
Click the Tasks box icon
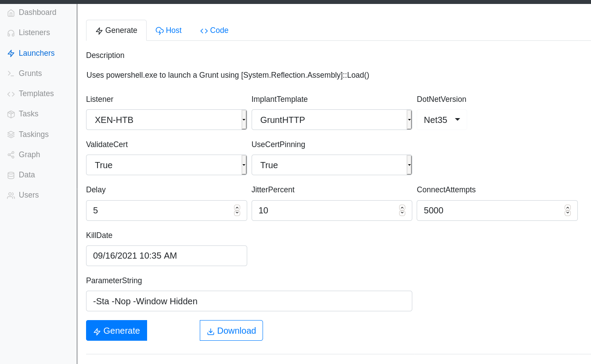[11, 114]
